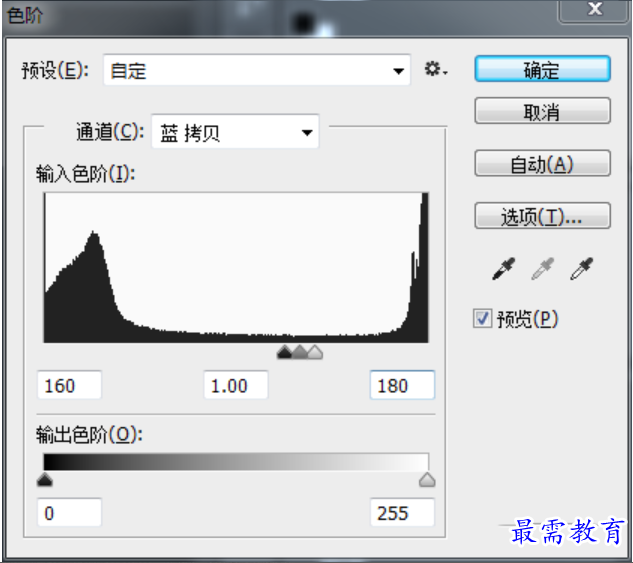Select the gray point eyedropper

click(543, 269)
